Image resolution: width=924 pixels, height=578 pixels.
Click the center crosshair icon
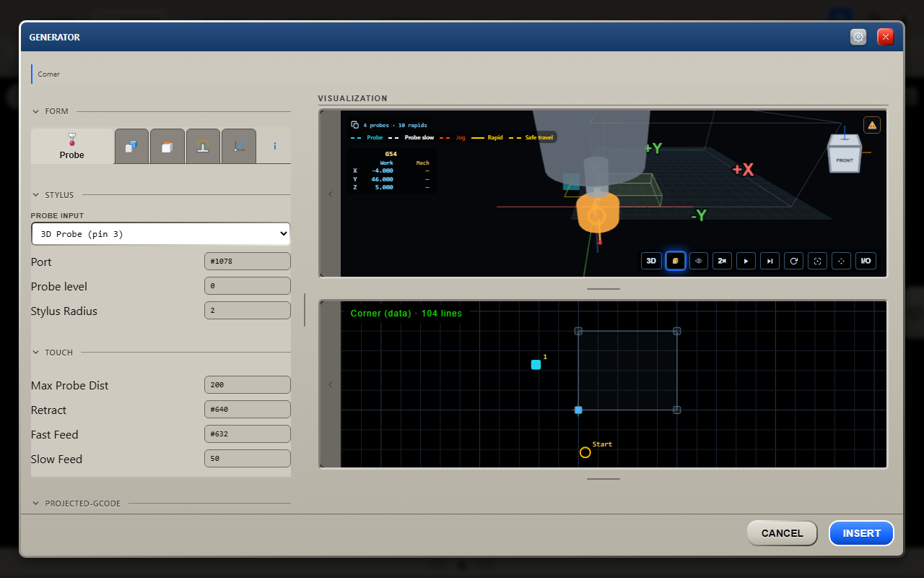(842, 261)
